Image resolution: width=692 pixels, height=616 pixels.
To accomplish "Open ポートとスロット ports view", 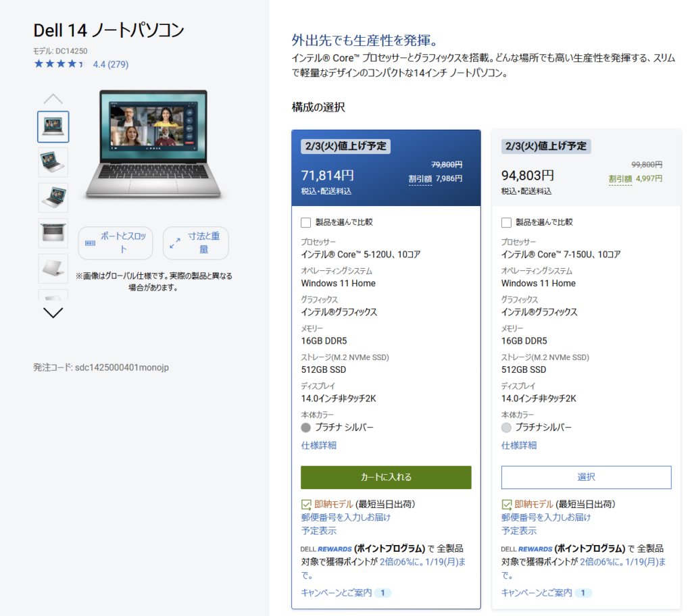I will click(116, 243).
